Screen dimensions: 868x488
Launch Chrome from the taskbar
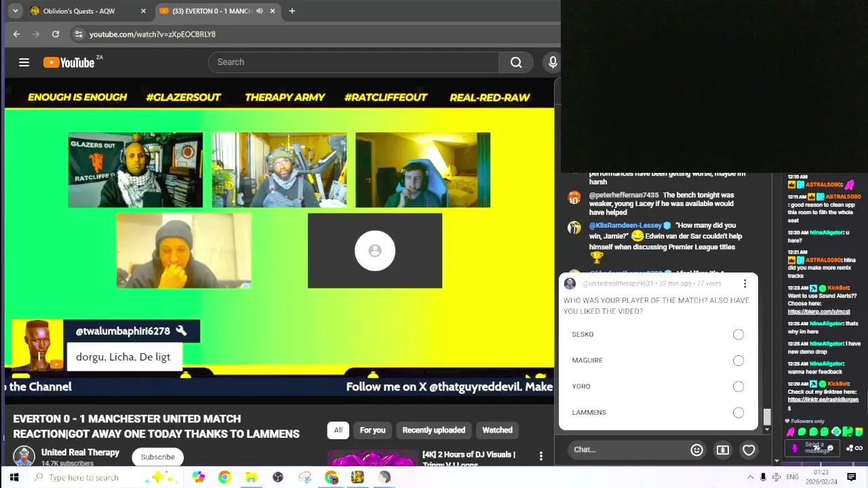coord(224,477)
